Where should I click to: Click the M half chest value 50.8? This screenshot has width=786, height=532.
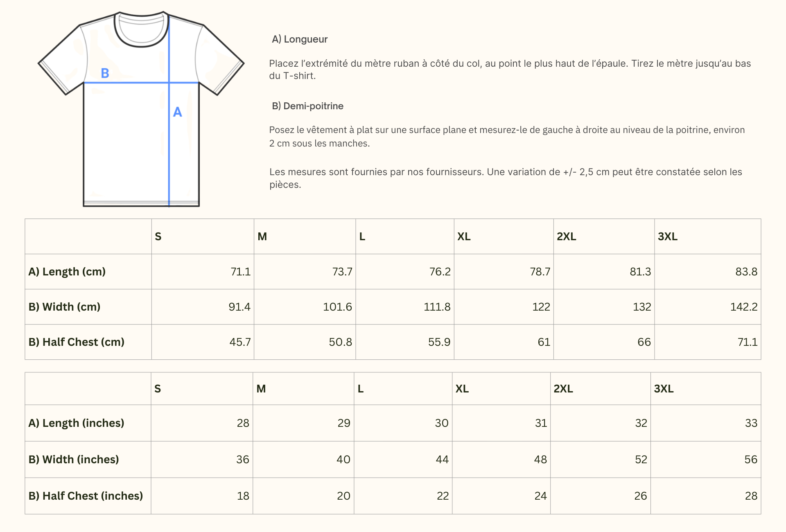click(340, 342)
